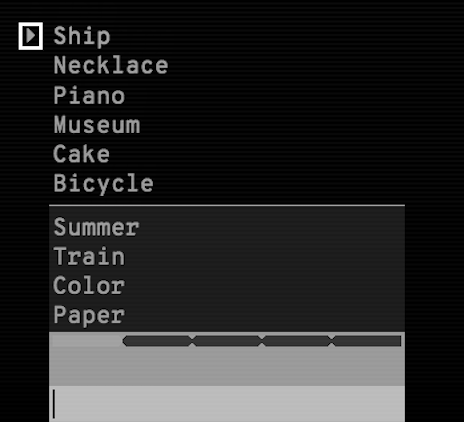Screen dimensions: 464x422
Task: Focus the text input field with cursor
Action: pyautogui.click(x=227, y=404)
